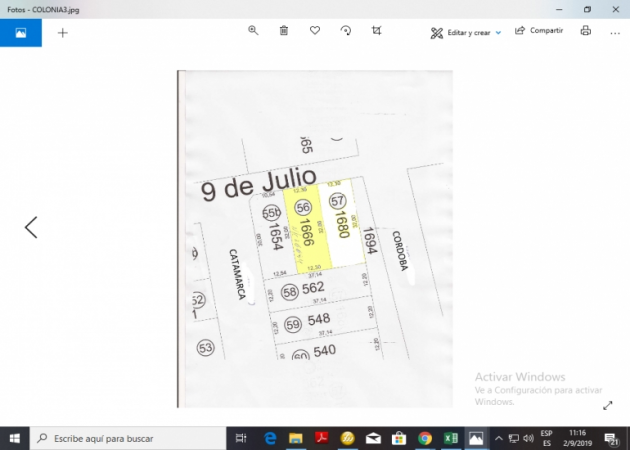
Task: Rotate the image using rotate icon
Action: pyautogui.click(x=346, y=31)
